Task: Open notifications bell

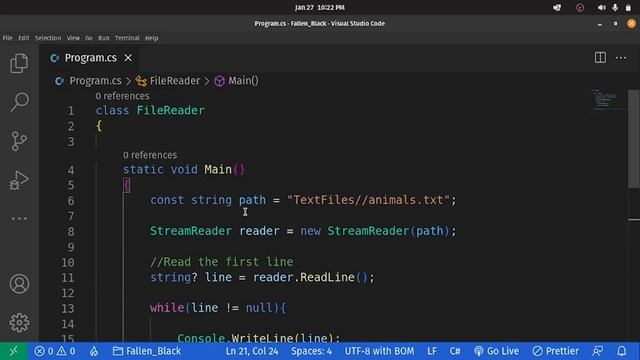Action: coord(622,351)
